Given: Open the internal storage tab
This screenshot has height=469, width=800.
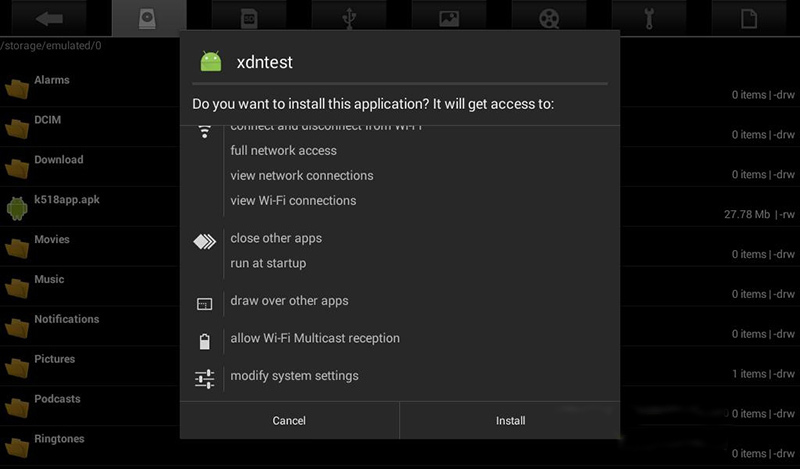Looking at the screenshot, I should coord(148,18).
